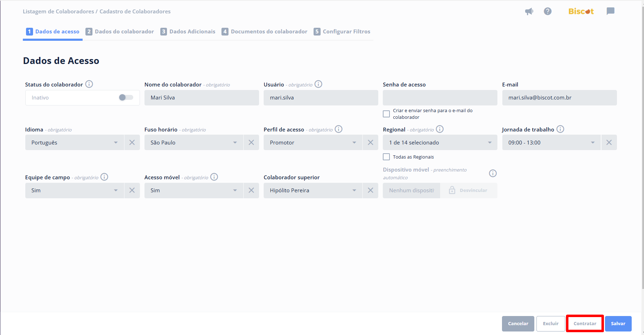Click info icon next to Status do colaborador
644x335 pixels.
(x=89, y=84)
